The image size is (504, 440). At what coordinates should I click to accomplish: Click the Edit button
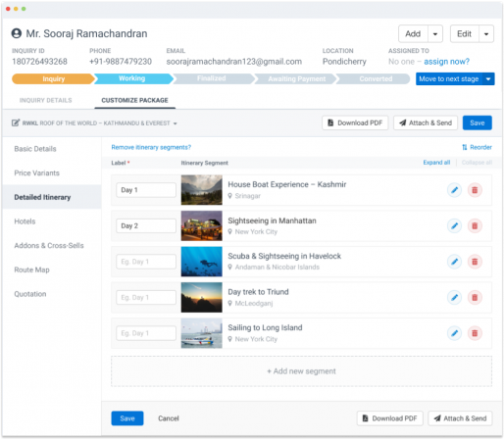(x=465, y=34)
